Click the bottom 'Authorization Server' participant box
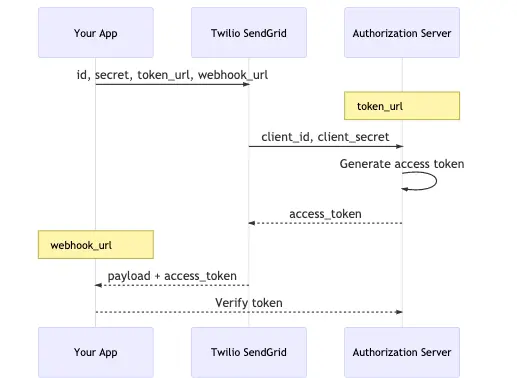 point(402,352)
